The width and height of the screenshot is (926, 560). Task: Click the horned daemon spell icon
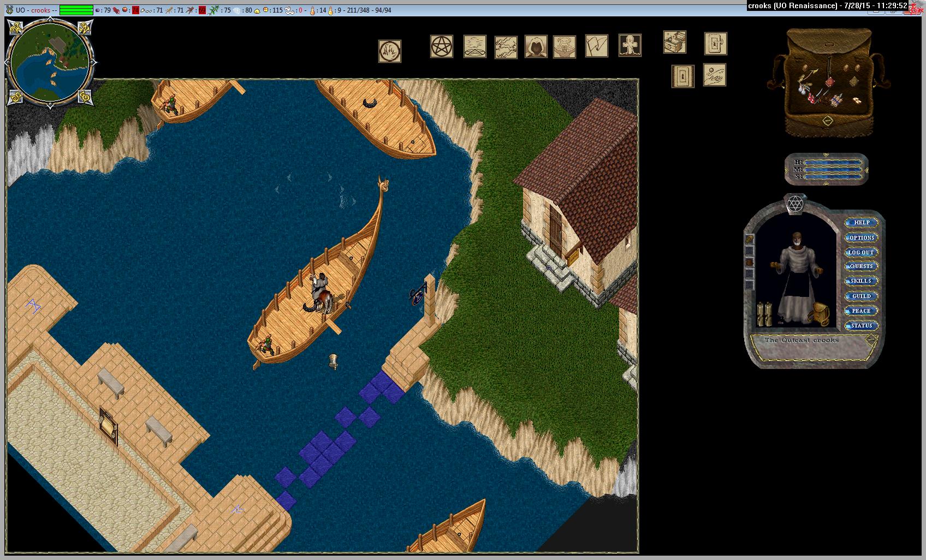click(x=565, y=47)
